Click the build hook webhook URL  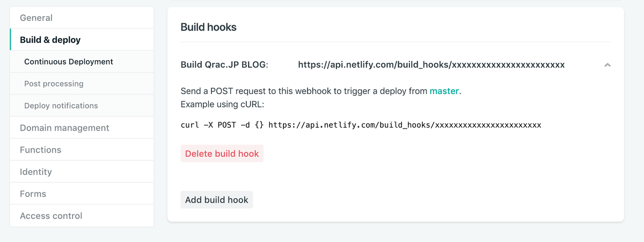[431, 65]
